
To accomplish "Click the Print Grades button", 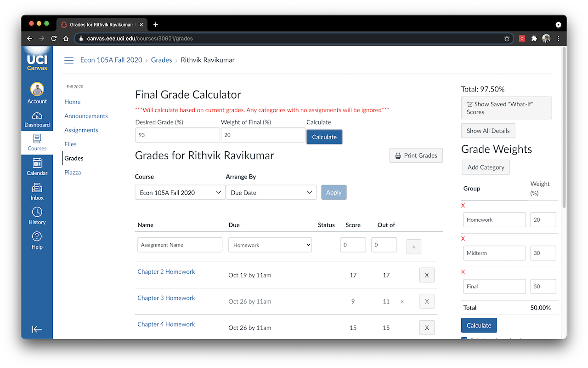I will (416, 155).
